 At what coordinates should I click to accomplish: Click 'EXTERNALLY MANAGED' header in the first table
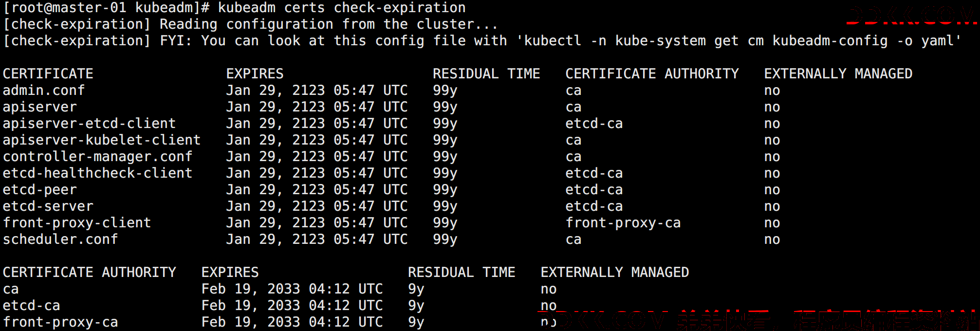(x=838, y=74)
